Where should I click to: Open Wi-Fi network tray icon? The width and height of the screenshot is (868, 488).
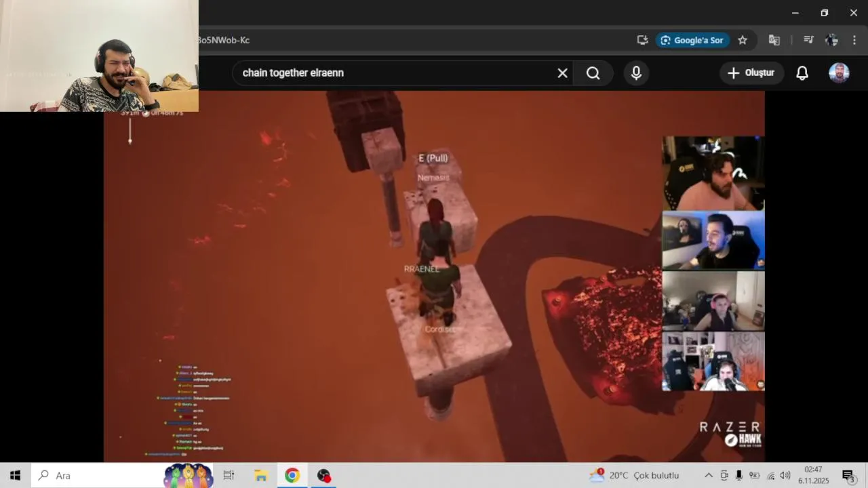770,475
